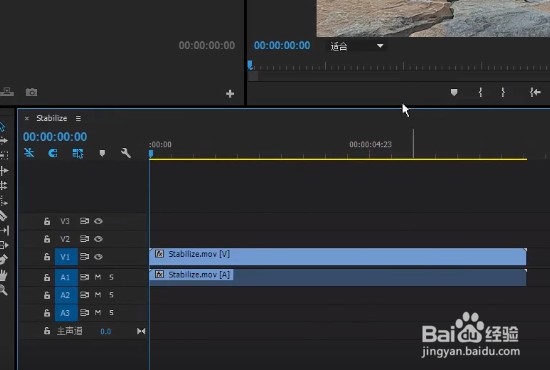
Task: Hide V3 track output eye
Action: (98, 221)
